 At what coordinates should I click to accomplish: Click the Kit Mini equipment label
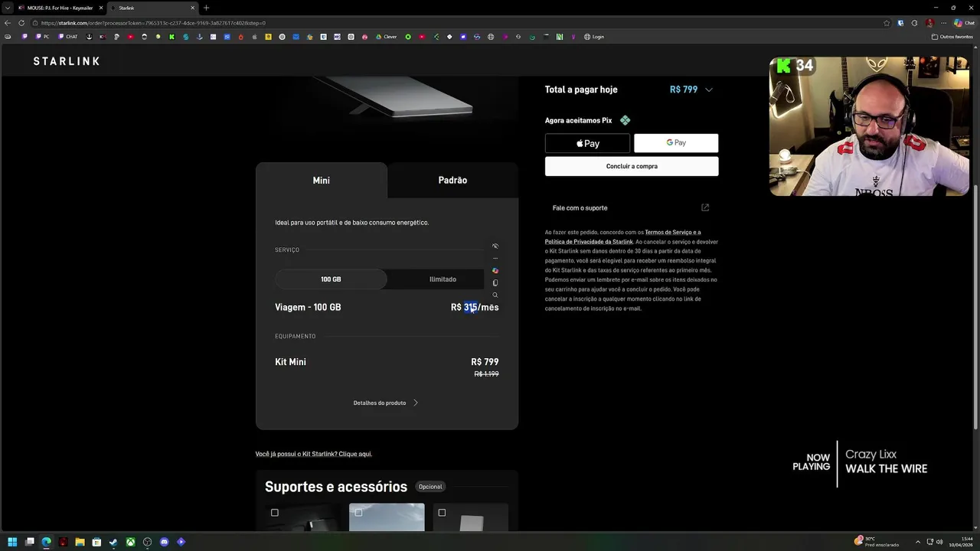click(290, 362)
